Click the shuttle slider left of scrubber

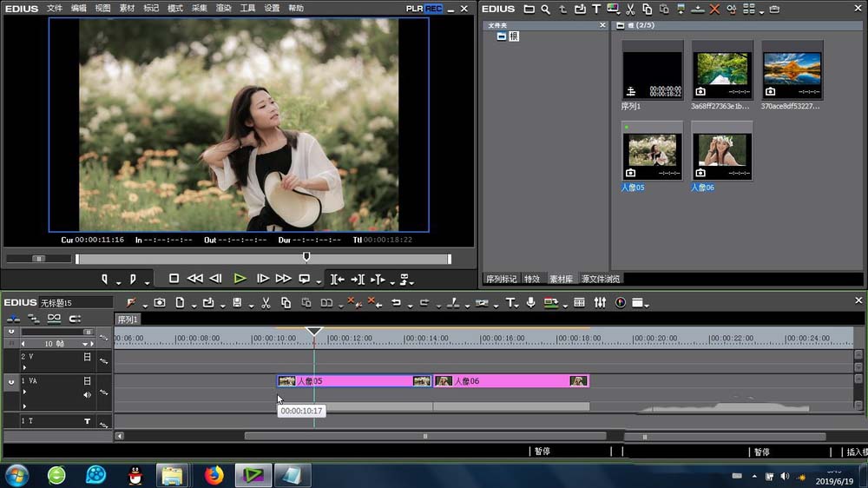pyautogui.click(x=39, y=259)
